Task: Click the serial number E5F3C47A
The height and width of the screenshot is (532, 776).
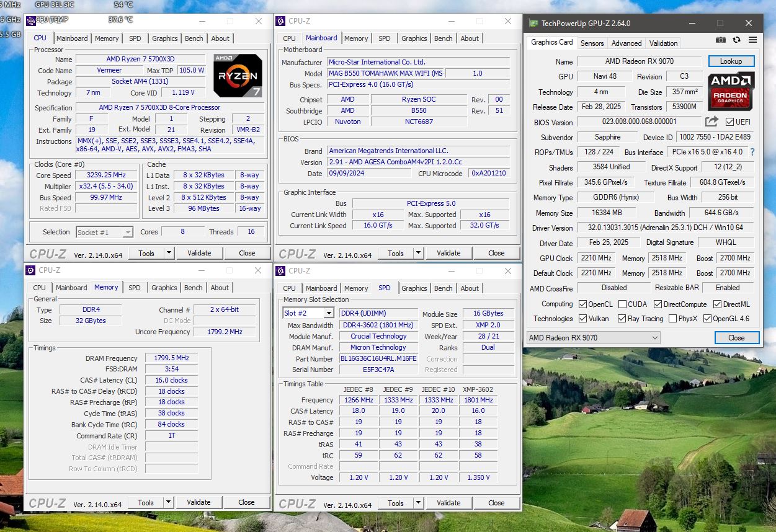Action: click(378, 370)
